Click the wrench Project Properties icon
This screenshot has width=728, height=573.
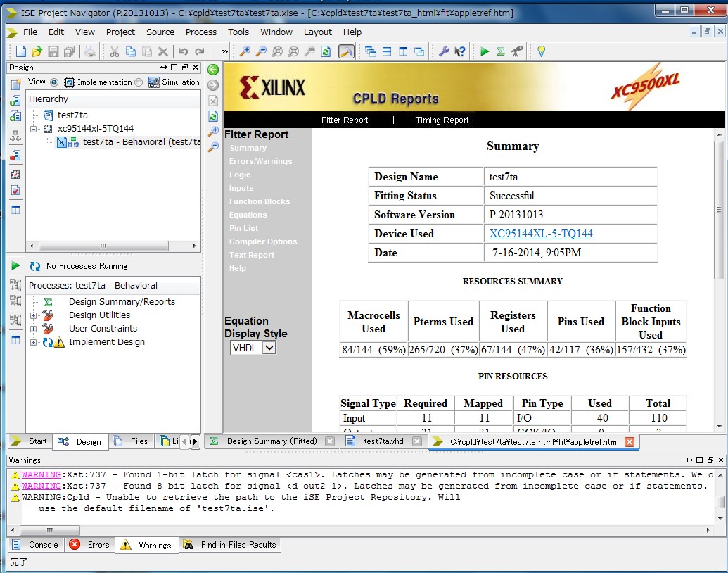(444, 51)
